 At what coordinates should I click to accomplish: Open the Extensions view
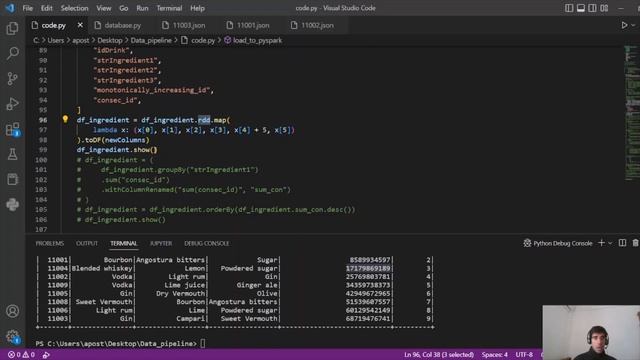pyautogui.click(x=12, y=129)
